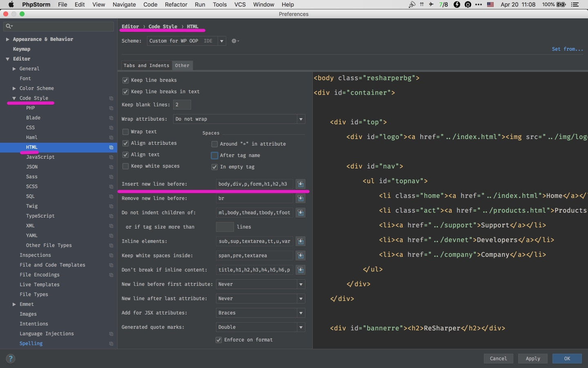Screen dimensions: 588x368
Task: Open expand editor for Don't break if inline
Action: tap(301, 270)
